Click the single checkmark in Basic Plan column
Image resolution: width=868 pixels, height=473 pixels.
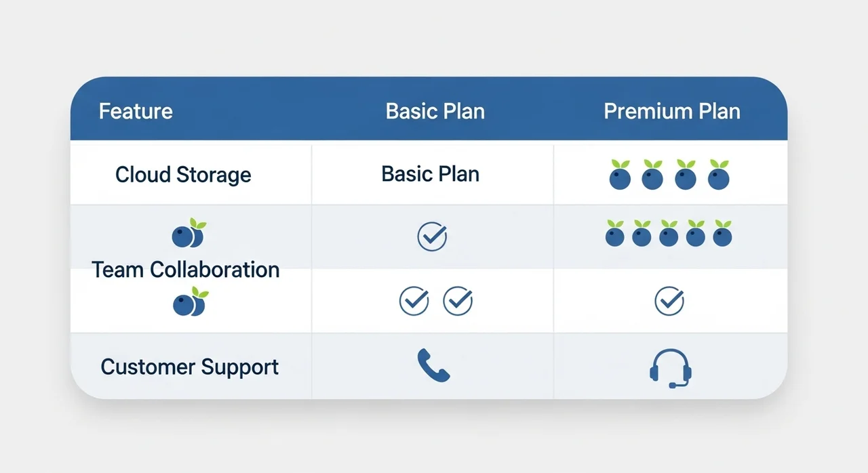coord(432,236)
